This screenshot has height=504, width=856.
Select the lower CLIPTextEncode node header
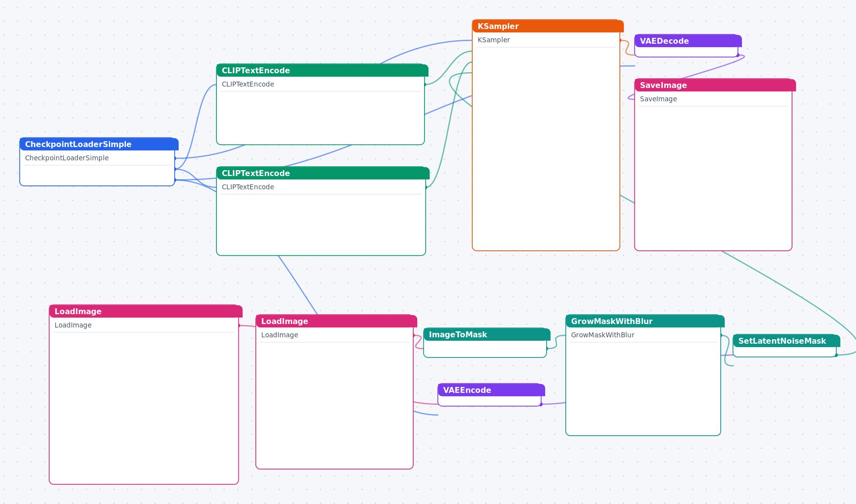click(323, 173)
